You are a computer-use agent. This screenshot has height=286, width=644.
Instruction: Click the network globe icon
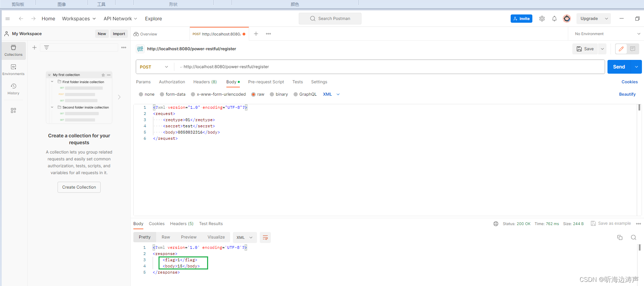point(496,224)
